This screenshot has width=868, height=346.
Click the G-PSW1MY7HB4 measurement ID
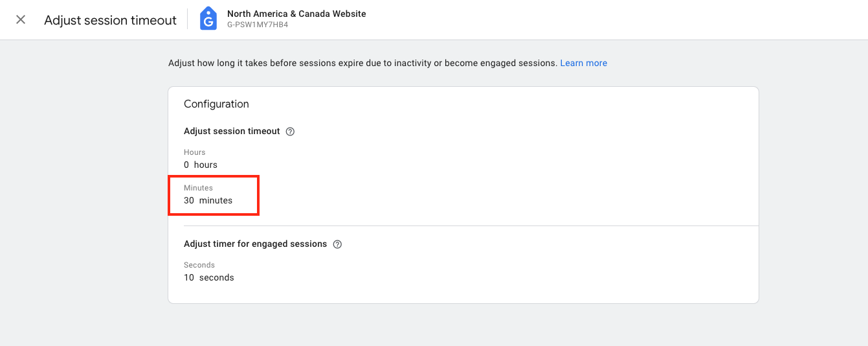(x=258, y=25)
